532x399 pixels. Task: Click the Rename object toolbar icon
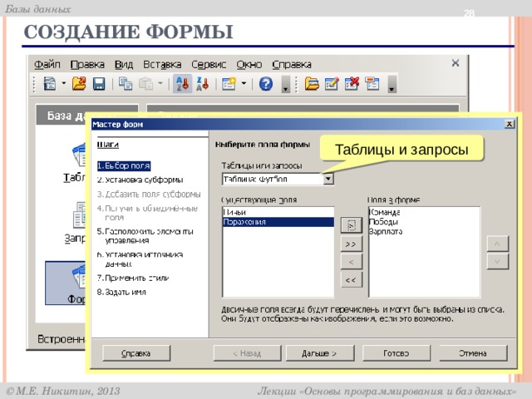click(x=372, y=83)
